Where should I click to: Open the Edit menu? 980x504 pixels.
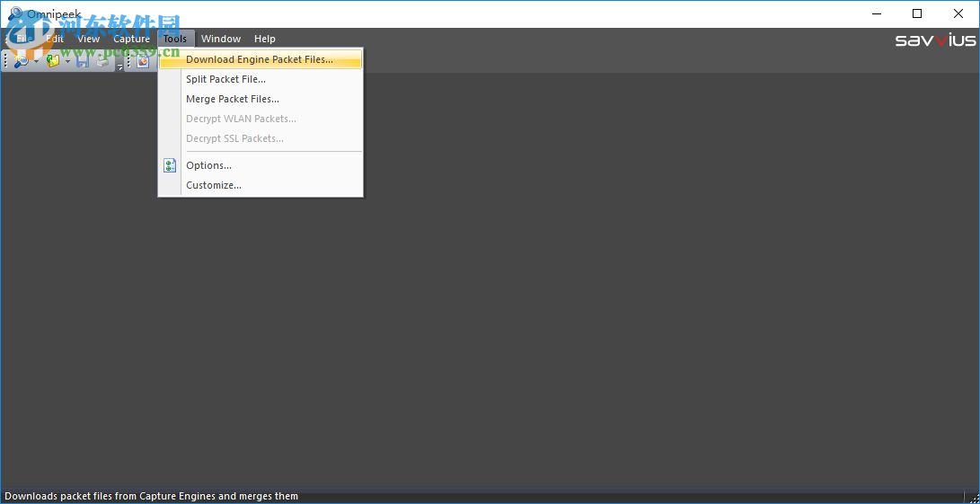[x=55, y=39]
